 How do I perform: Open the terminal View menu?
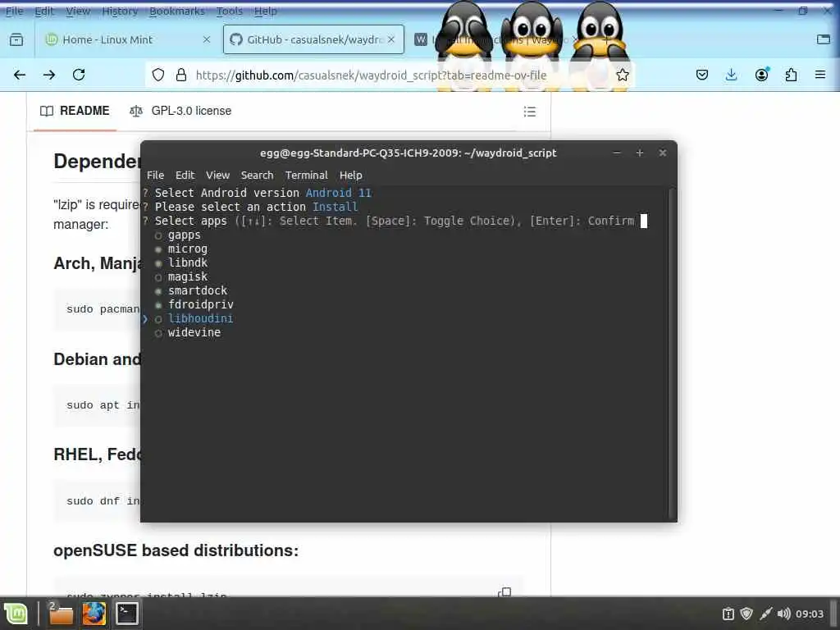[217, 176]
